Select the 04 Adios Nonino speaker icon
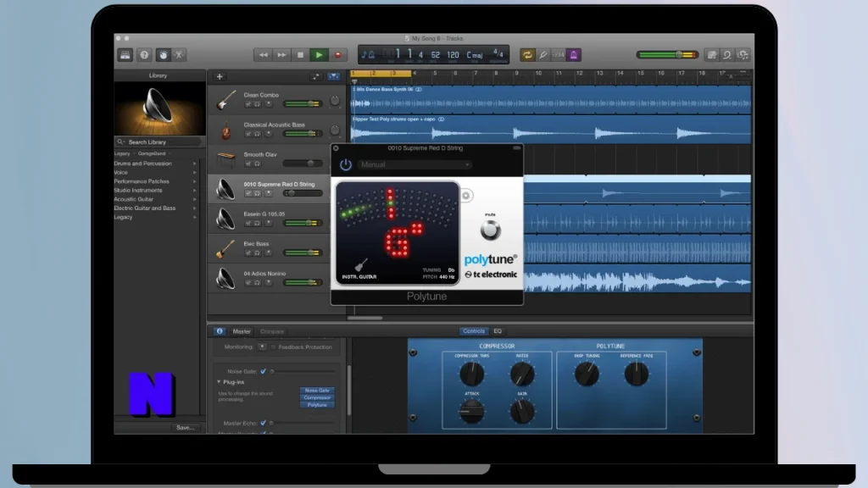 tap(225, 278)
